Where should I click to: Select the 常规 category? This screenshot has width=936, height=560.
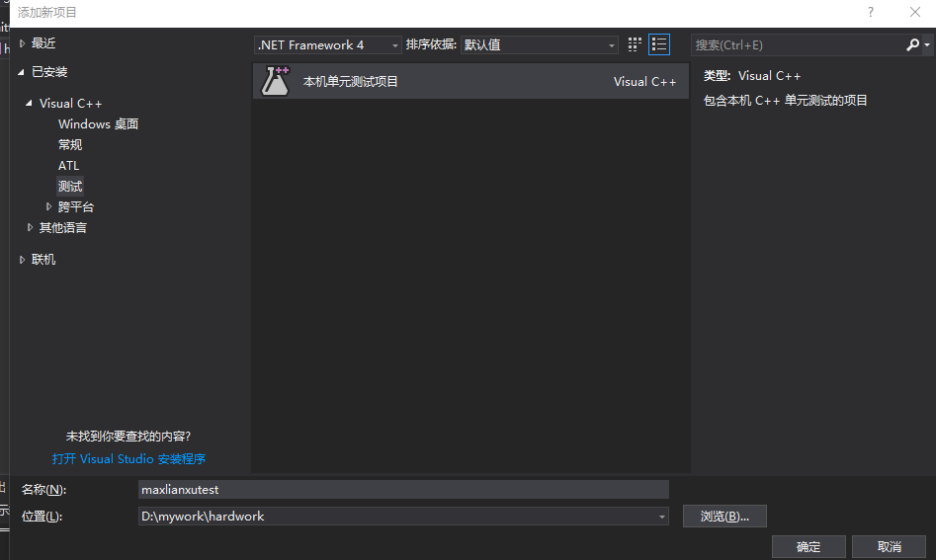70,145
